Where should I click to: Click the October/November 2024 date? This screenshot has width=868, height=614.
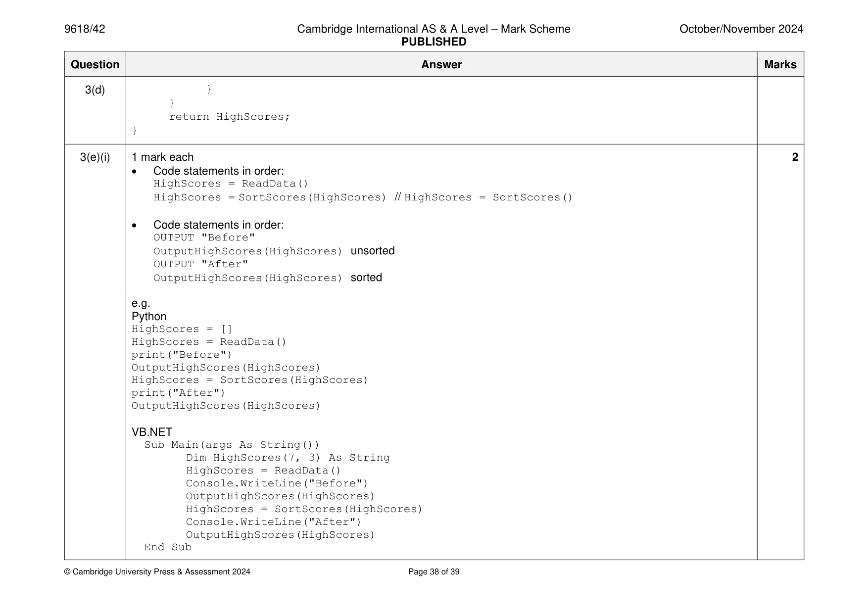[741, 29]
